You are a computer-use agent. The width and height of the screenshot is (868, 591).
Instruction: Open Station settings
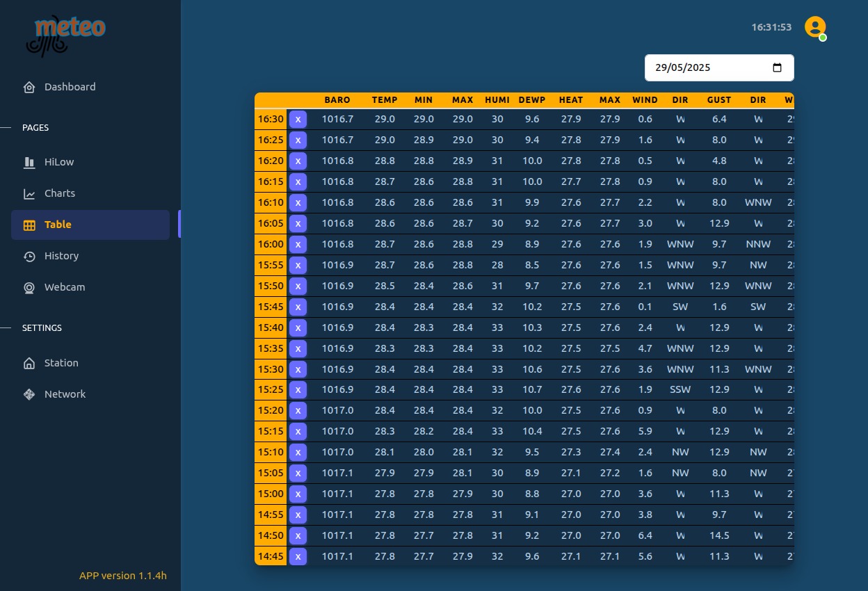point(90,363)
